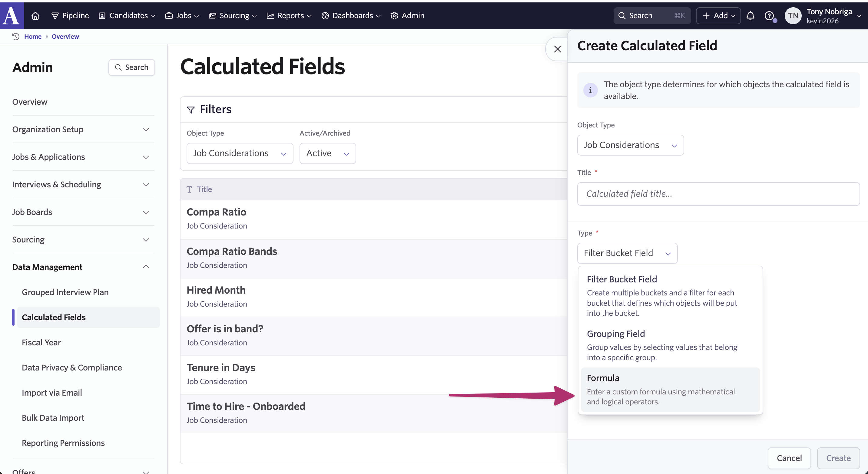868x474 pixels.
Task: Click the Filters funnel icon
Action: pos(191,110)
